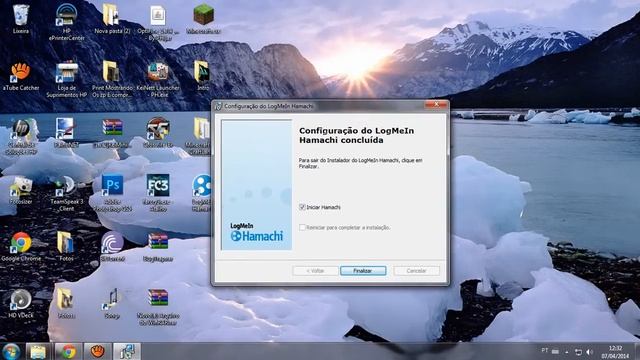Click the Finalizar button in Hamachi installer

tap(363, 271)
